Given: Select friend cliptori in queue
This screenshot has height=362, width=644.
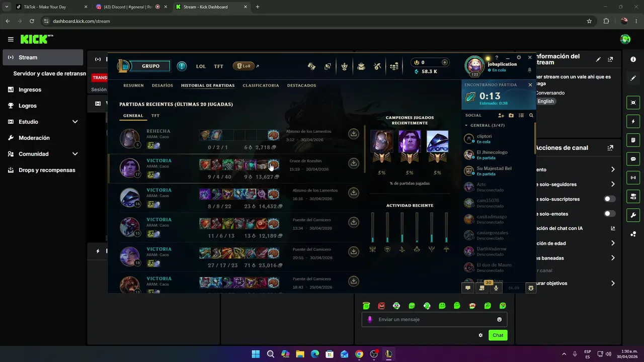Looking at the screenshot, I should [x=498, y=139].
